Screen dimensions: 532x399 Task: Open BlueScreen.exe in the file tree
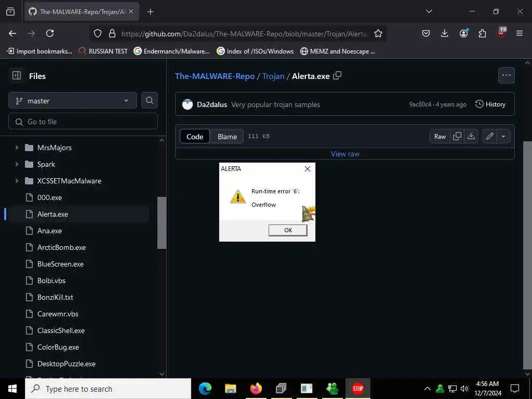pos(60,264)
